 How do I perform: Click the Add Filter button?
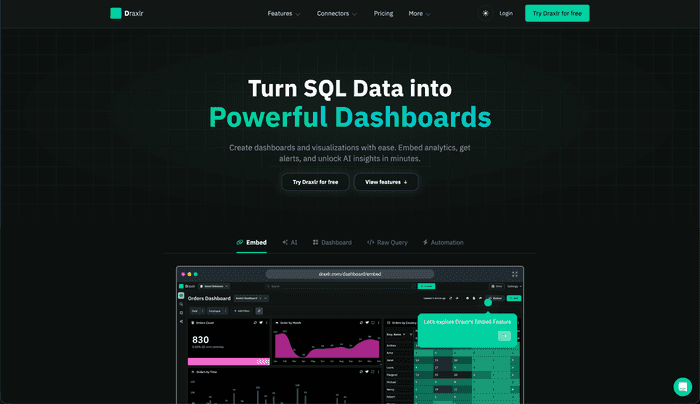pos(242,311)
